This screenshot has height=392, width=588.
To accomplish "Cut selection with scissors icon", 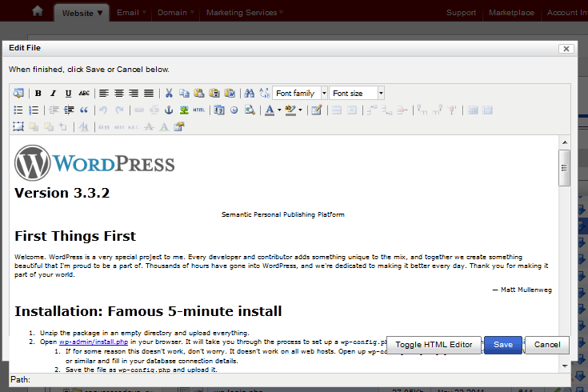I will (169, 93).
